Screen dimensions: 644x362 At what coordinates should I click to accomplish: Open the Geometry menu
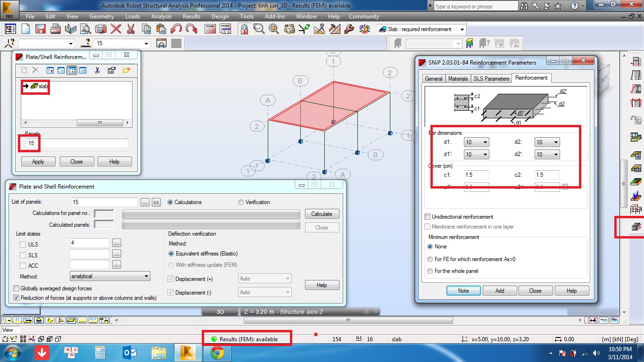(x=102, y=16)
